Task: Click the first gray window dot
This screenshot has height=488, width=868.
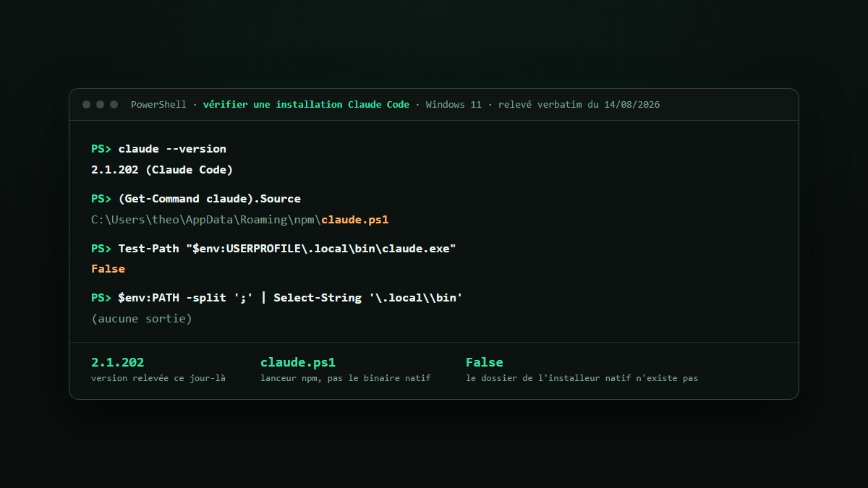Action: coord(87,105)
